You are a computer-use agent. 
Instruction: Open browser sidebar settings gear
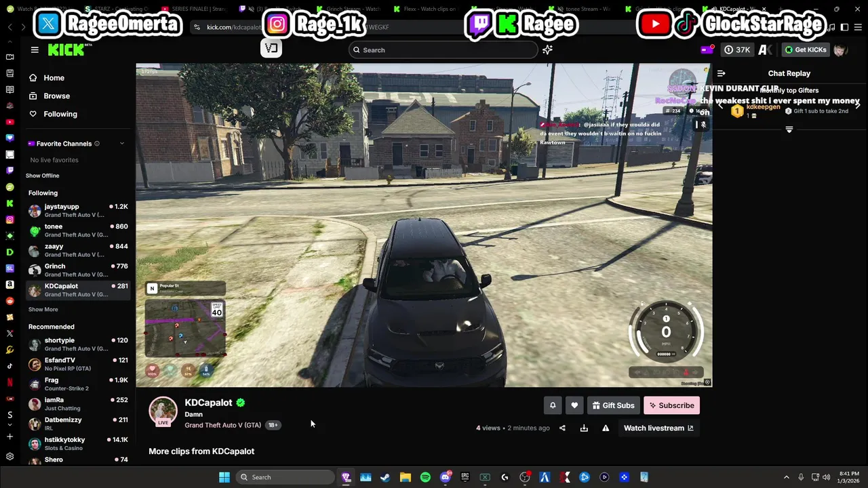click(9, 456)
